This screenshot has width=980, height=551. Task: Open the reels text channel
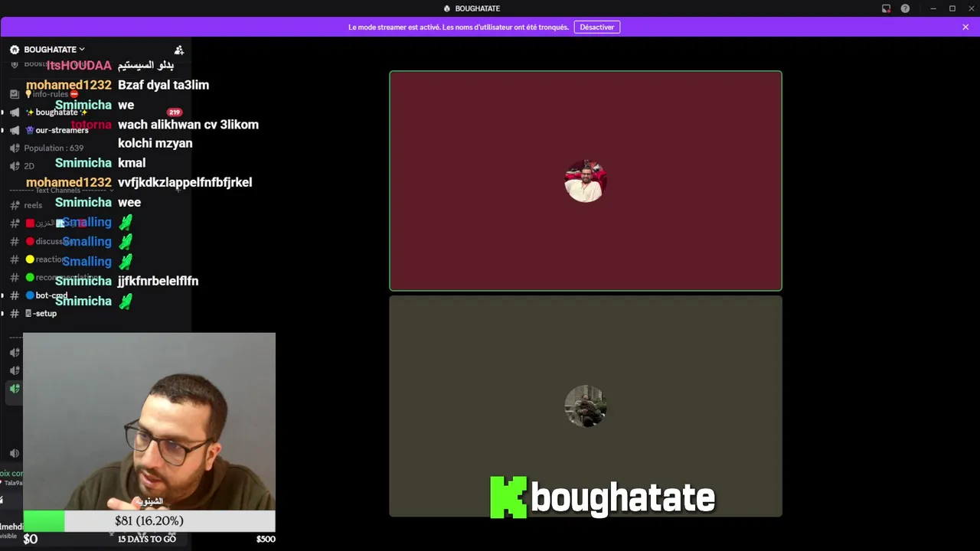tap(33, 205)
